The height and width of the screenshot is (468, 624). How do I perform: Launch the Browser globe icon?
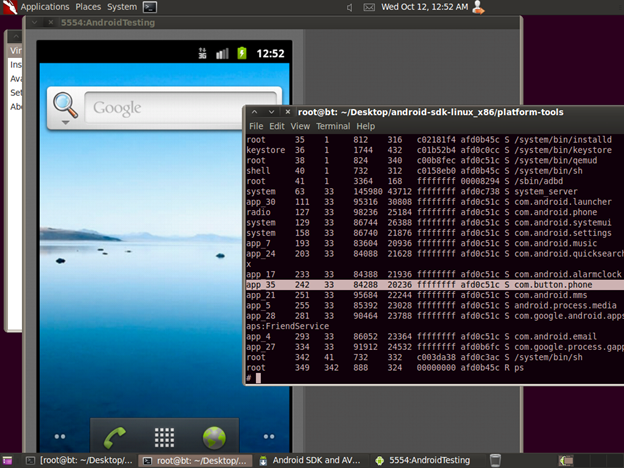215,437
